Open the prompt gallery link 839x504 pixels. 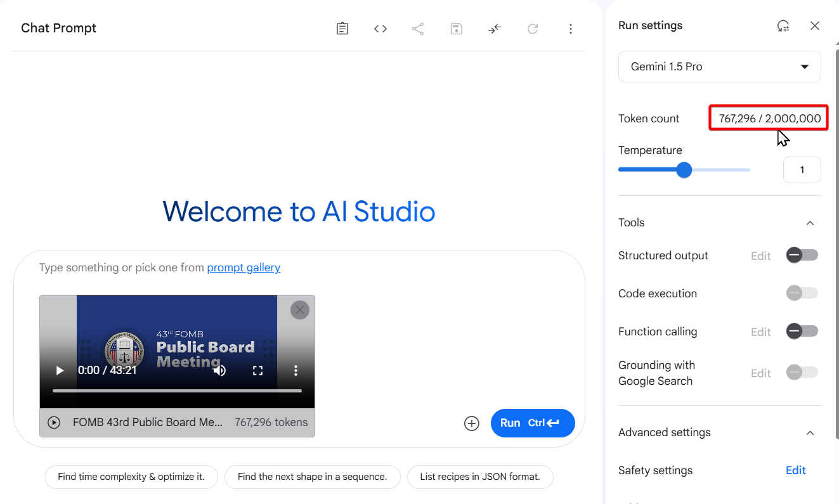click(244, 268)
